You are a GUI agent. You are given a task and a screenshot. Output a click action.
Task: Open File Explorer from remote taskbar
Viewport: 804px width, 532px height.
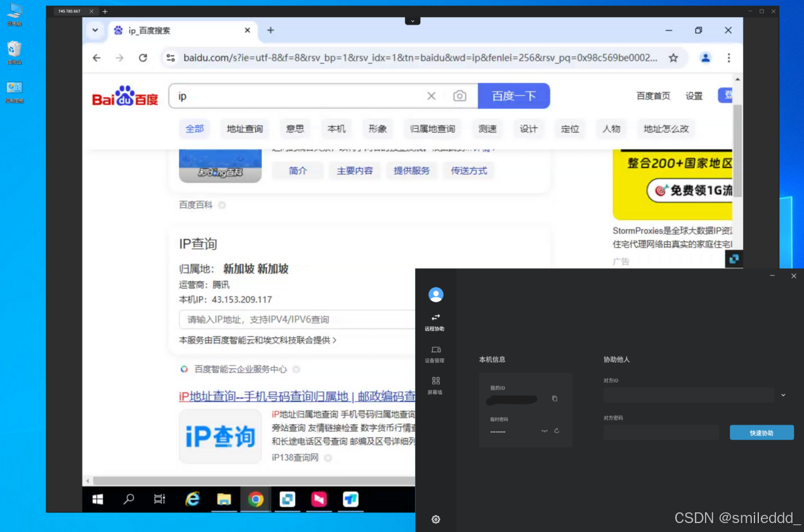[223, 500]
